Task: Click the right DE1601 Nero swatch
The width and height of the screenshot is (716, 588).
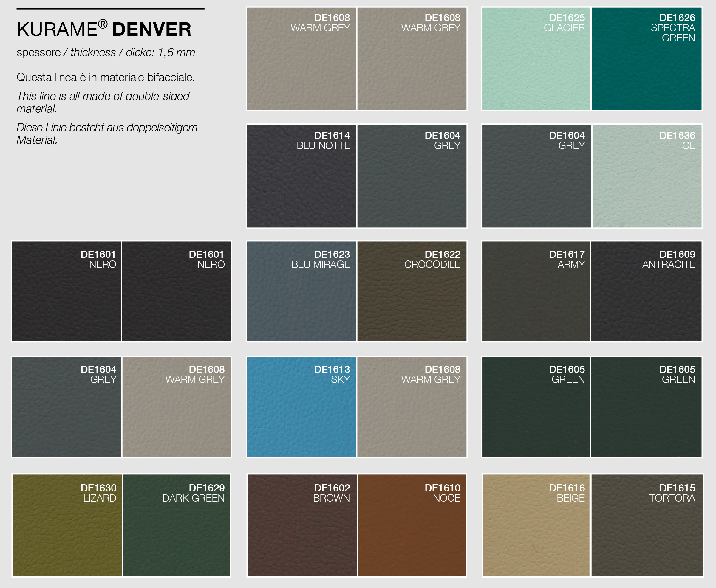Action: click(177, 291)
